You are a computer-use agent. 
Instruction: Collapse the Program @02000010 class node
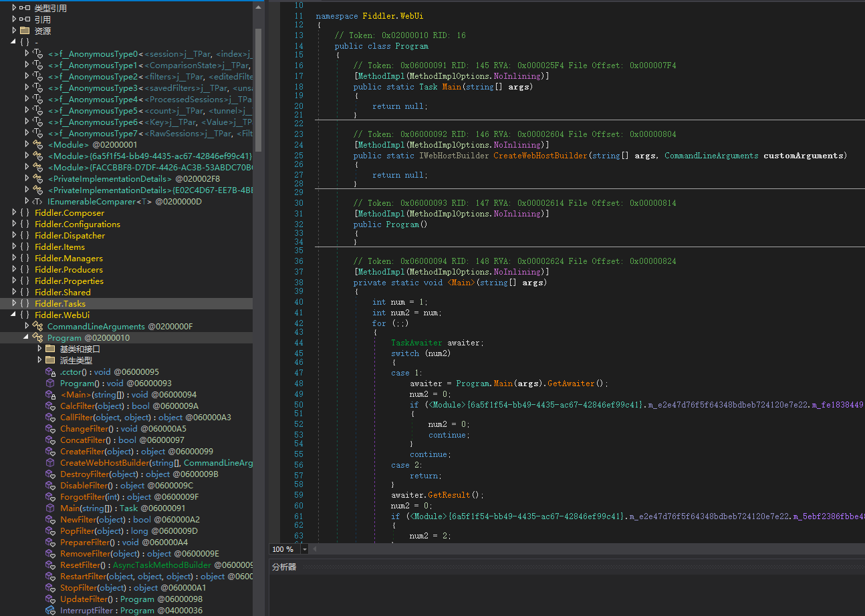pyautogui.click(x=26, y=338)
